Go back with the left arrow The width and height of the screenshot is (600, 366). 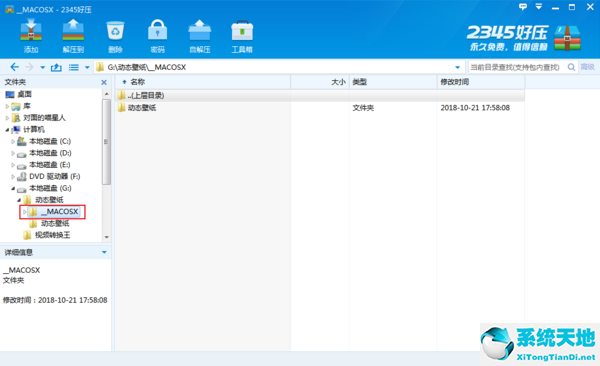click(14, 67)
